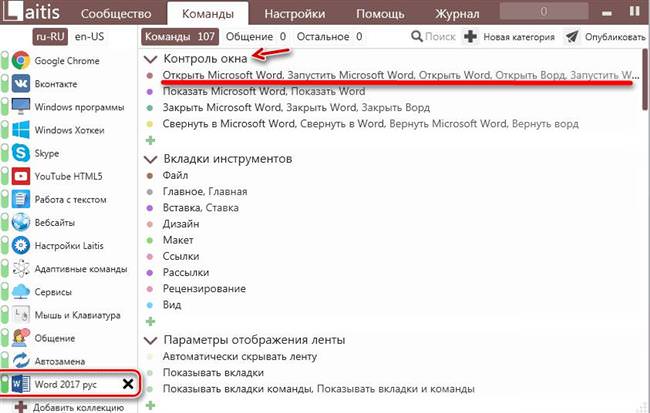The width and height of the screenshot is (650, 413).
Task: Switch language to en-US
Action: pos(89,36)
